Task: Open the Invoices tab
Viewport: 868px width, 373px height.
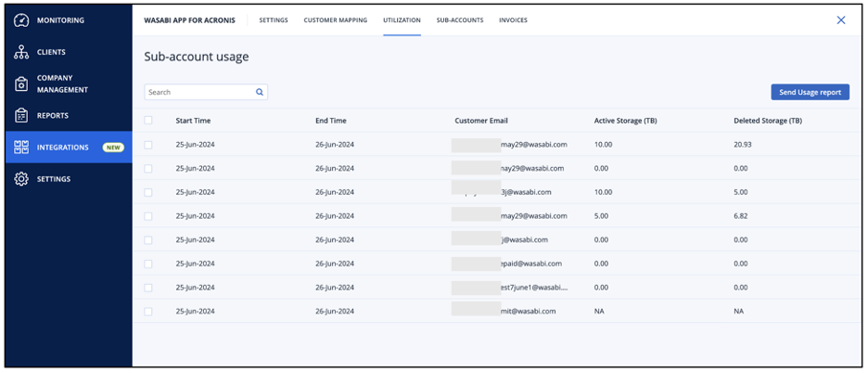Action: [513, 20]
